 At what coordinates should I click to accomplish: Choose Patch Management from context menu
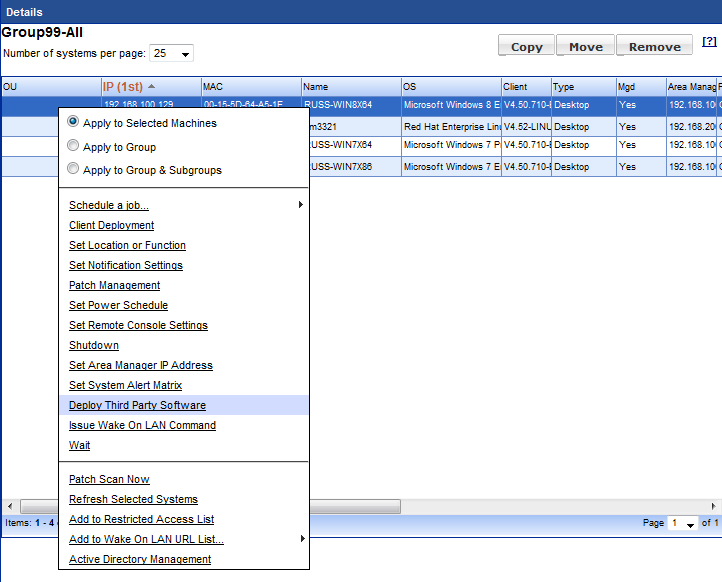pyautogui.click(x=114, y=285)
